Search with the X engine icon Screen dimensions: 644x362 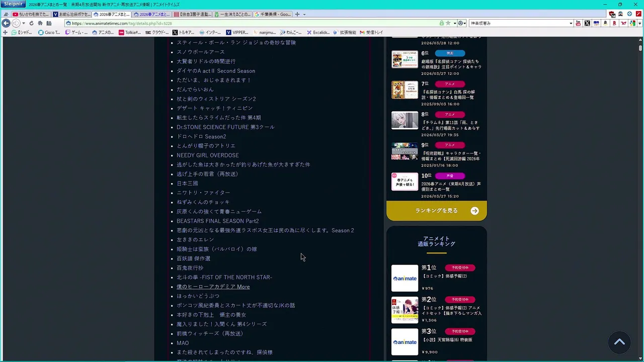587,23
